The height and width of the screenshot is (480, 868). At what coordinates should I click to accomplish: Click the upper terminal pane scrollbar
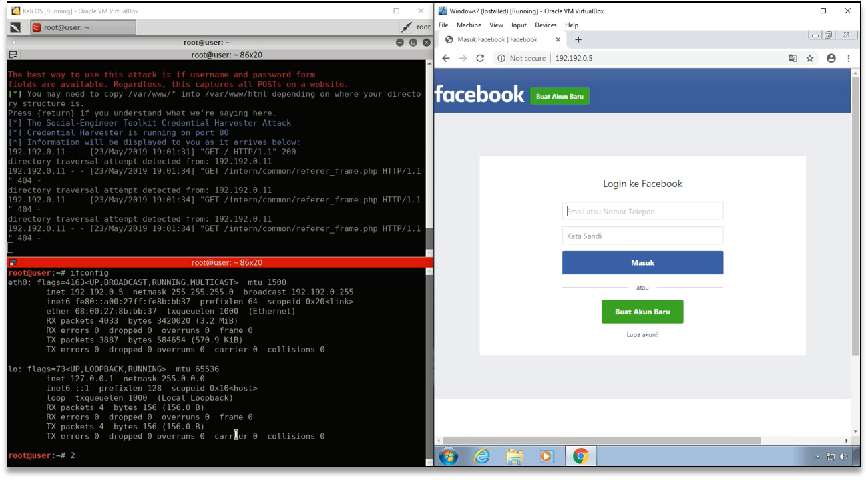click(429, 157)
